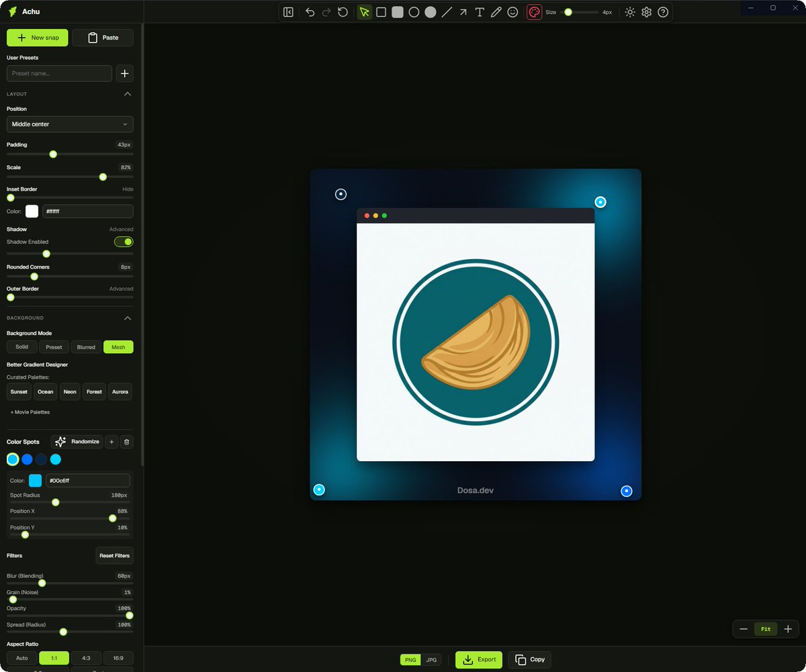This screenshot has width=806, height=672.
Task: Select the Text tool
Action: (x=480, y=12)
